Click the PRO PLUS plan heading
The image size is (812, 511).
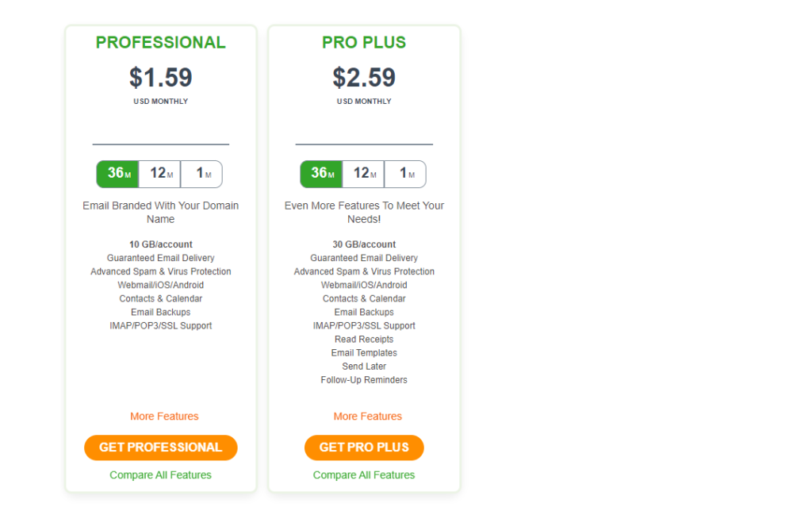(x=364, y=43)
